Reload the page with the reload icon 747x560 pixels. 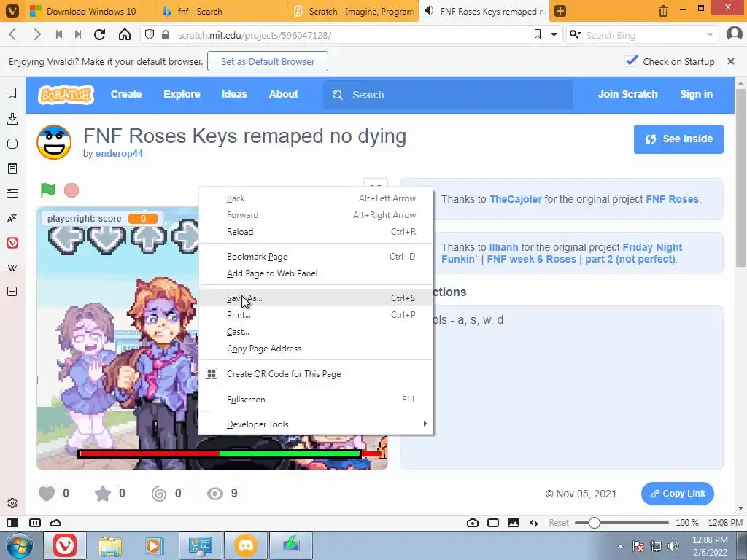point(99,34)
